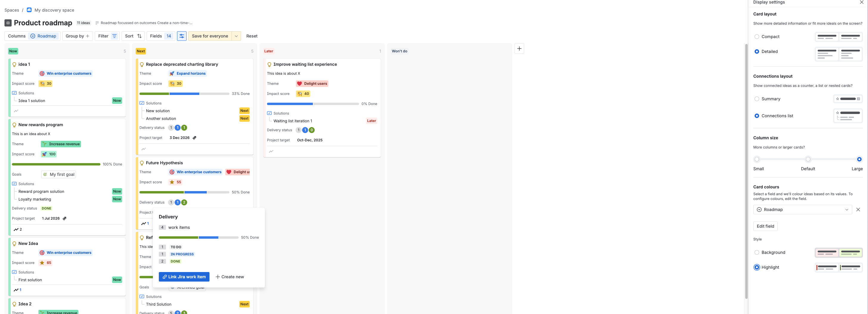Image resolution: width=868 pixels, height=314 pixels.
Task: Close the Display settings panel
Action: click(x=862, y=2)
